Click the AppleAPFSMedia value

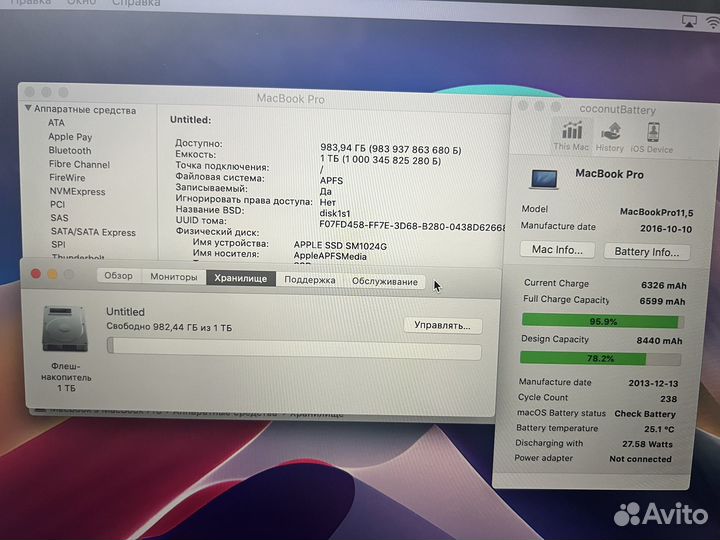(x=330, y=256)
